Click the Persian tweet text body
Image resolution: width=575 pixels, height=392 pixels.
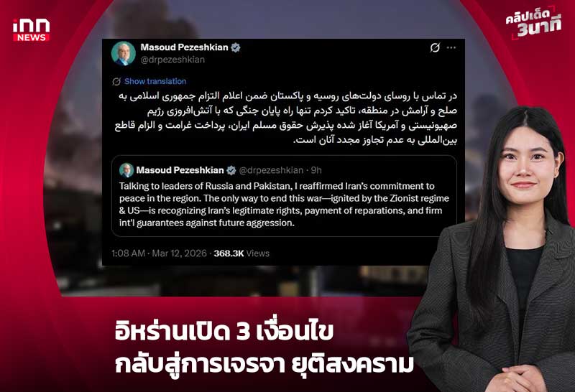285,118
